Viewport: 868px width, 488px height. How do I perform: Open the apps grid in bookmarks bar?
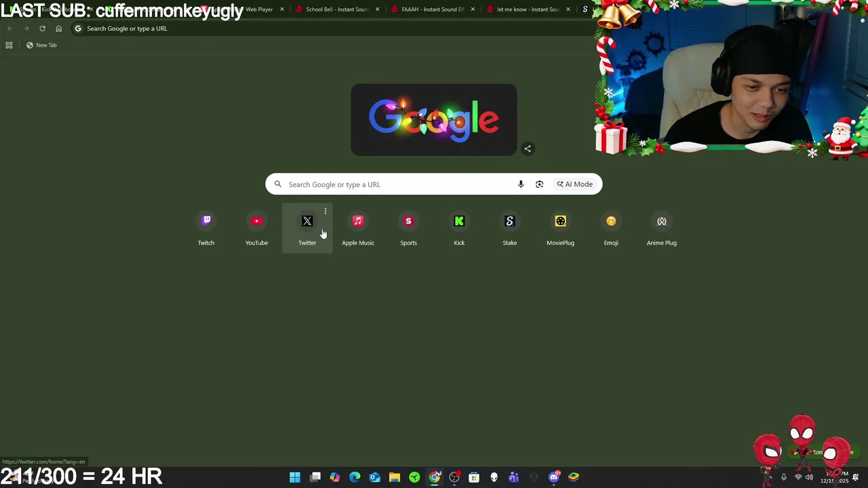tap(9, 45)
